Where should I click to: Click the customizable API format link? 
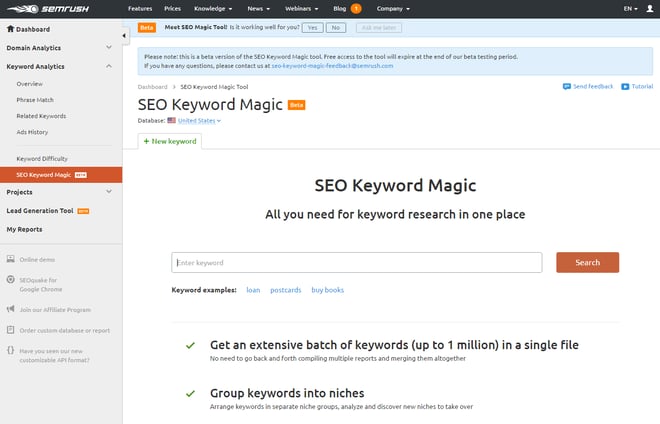click(54, 355)
